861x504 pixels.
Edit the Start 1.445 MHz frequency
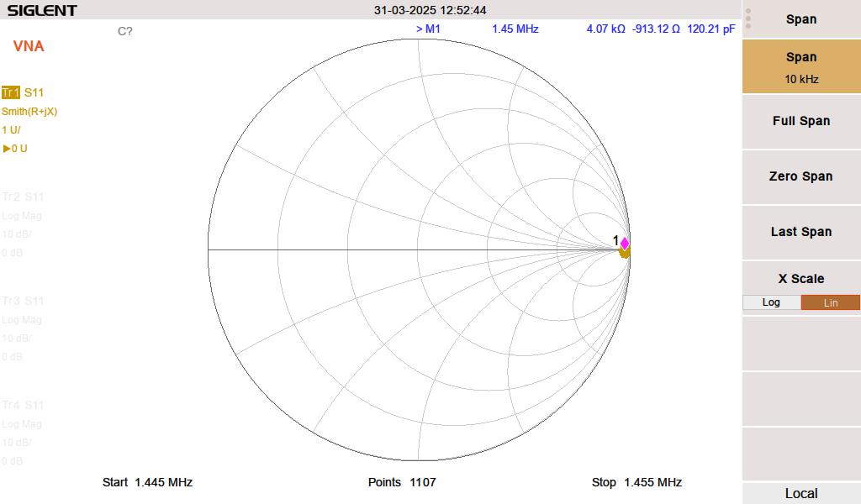coord(148,482)
